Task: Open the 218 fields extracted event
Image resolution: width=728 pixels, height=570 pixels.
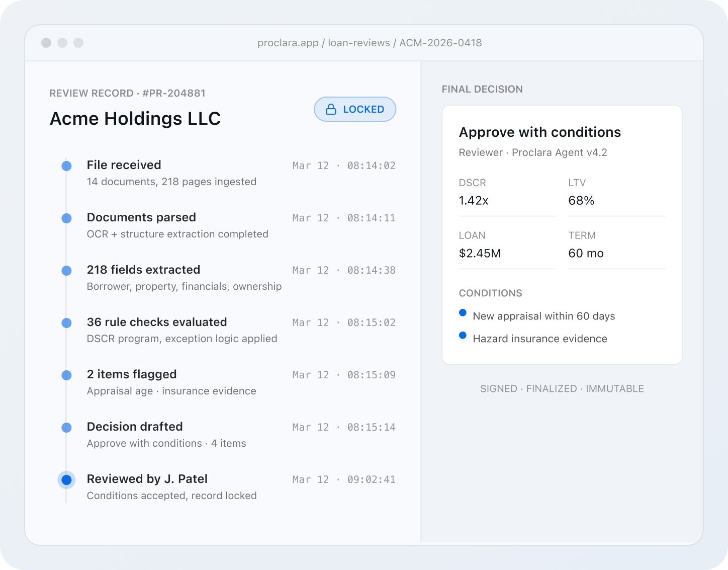Action: pyautogui.click(x=143, y=270)
